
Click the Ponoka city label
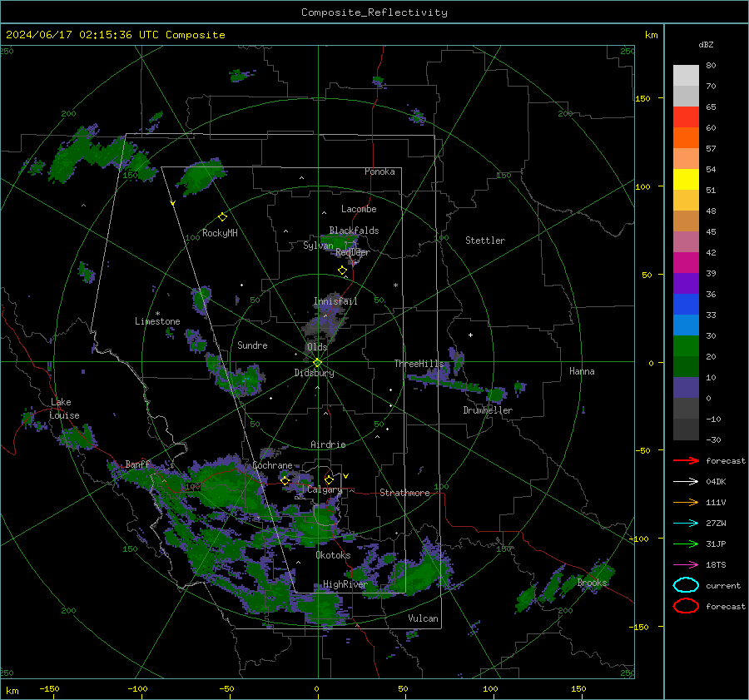(379, 171)
